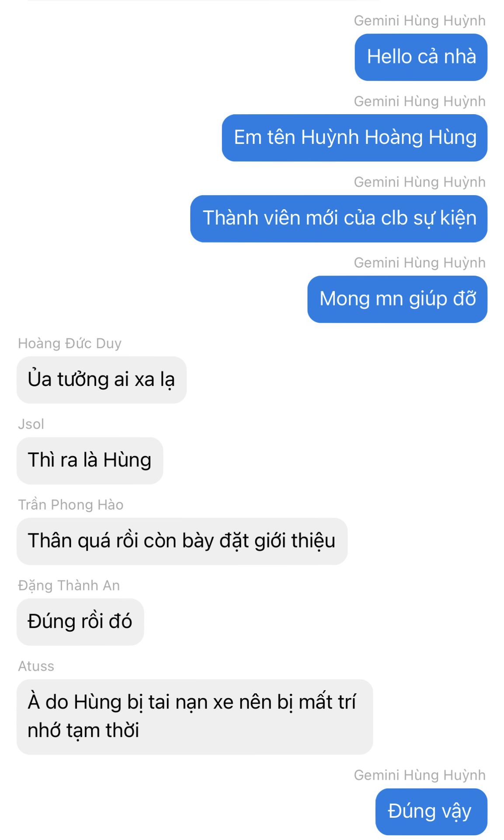Open sender name Đặng Thành An

point(69,585)
